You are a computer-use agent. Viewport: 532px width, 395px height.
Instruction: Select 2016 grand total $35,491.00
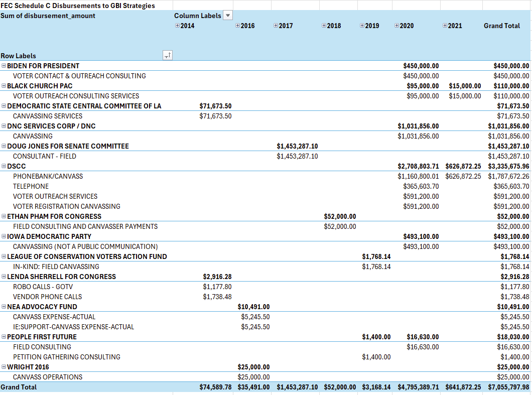pos(254,387)
